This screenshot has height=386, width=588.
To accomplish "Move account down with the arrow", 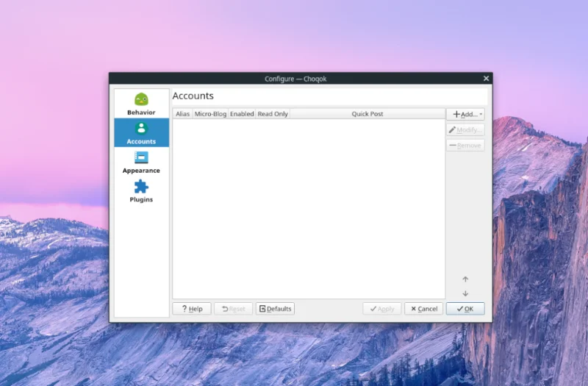I will (465, 293).
